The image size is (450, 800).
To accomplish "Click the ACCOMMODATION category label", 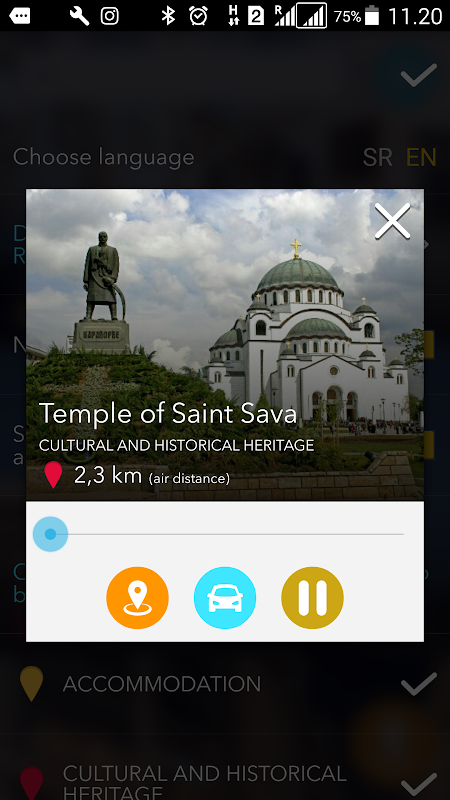I will pyautogui.click(x=162, y=684).
